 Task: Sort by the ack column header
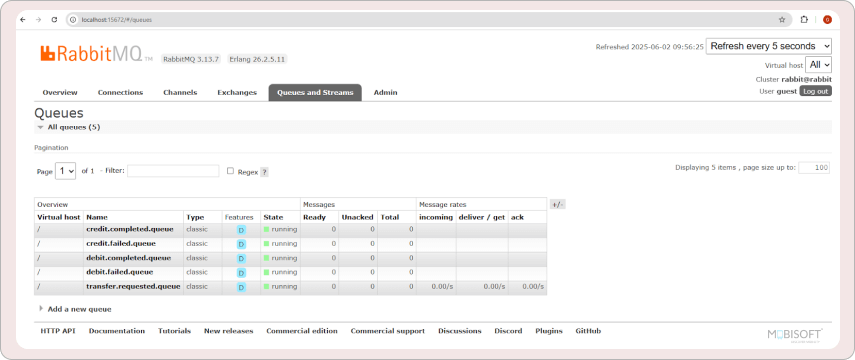(517, 217)
